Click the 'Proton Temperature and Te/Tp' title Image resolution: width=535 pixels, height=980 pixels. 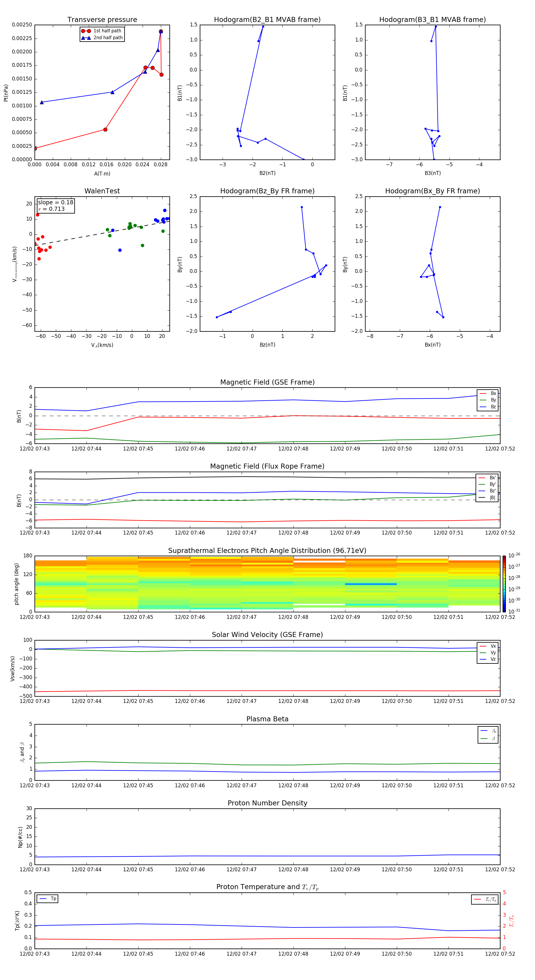click(x=267, y=887)
